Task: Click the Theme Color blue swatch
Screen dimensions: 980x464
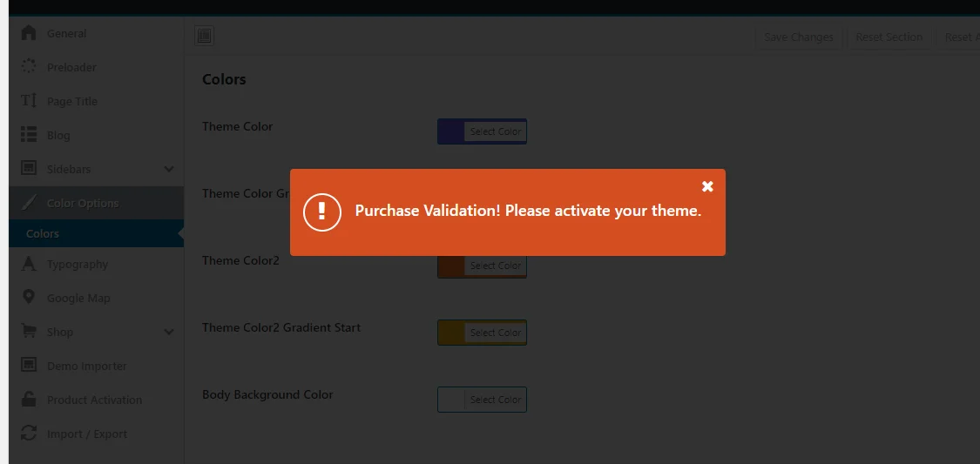Action: 451,131
